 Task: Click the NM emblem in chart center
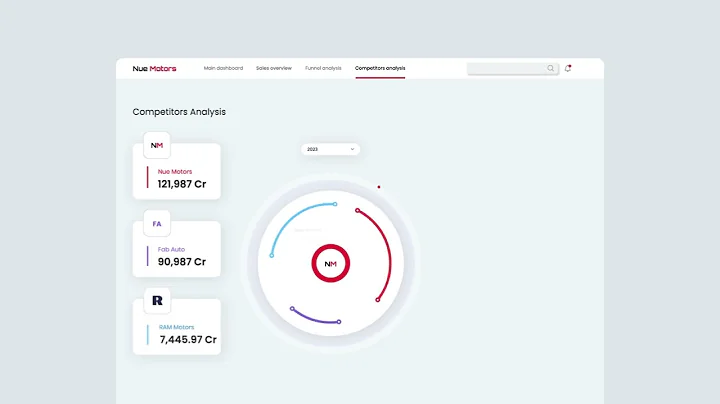point(331,264)
